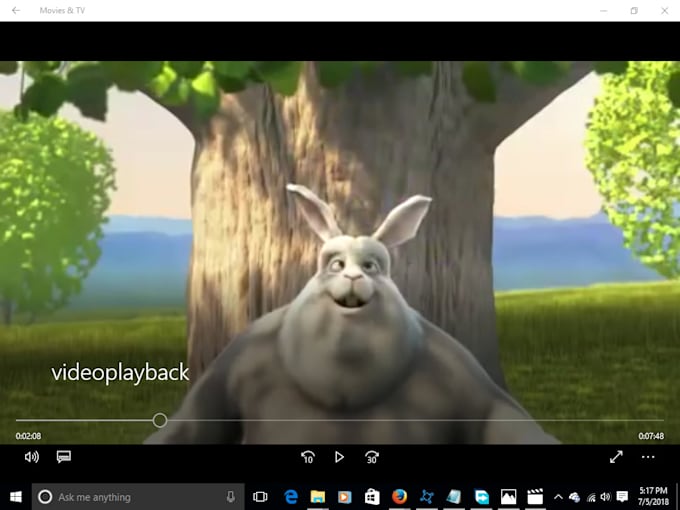
Task: Click the Cortana microphone icon
Action: click(x=231, y=497)
